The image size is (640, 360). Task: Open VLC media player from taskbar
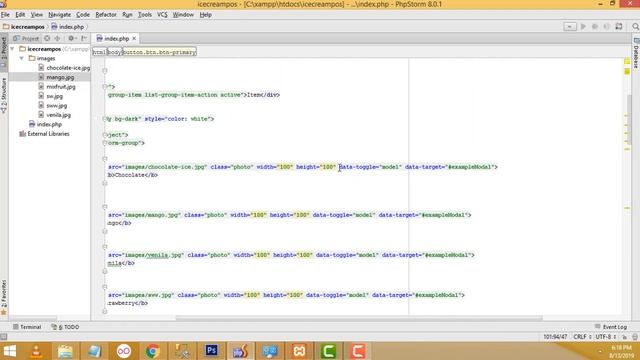36,351
